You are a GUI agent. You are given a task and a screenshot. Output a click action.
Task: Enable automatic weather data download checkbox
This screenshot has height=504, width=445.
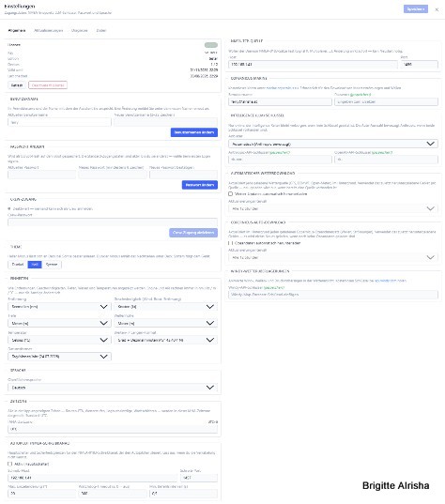click(230, 194)
